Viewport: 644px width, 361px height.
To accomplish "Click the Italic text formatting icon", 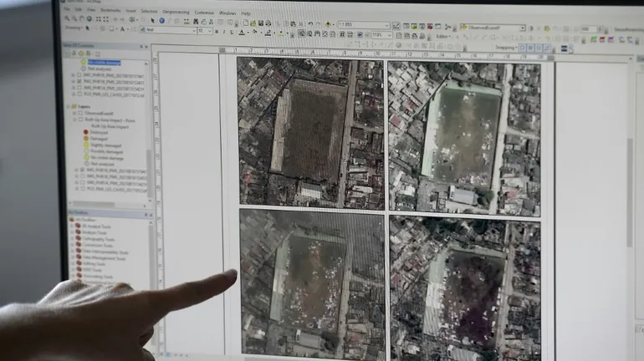I will pyautogui.click(x=224, y=32).
